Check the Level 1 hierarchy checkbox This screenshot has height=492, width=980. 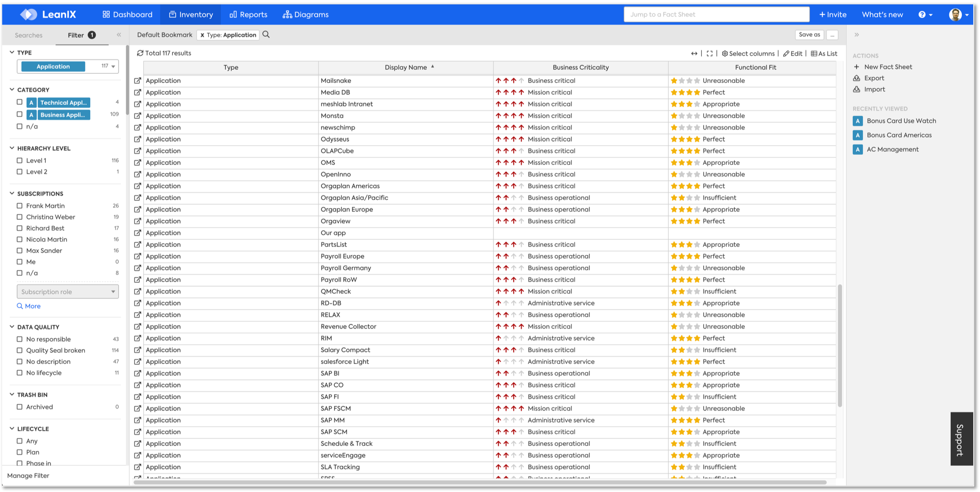[x=19, y=161]
